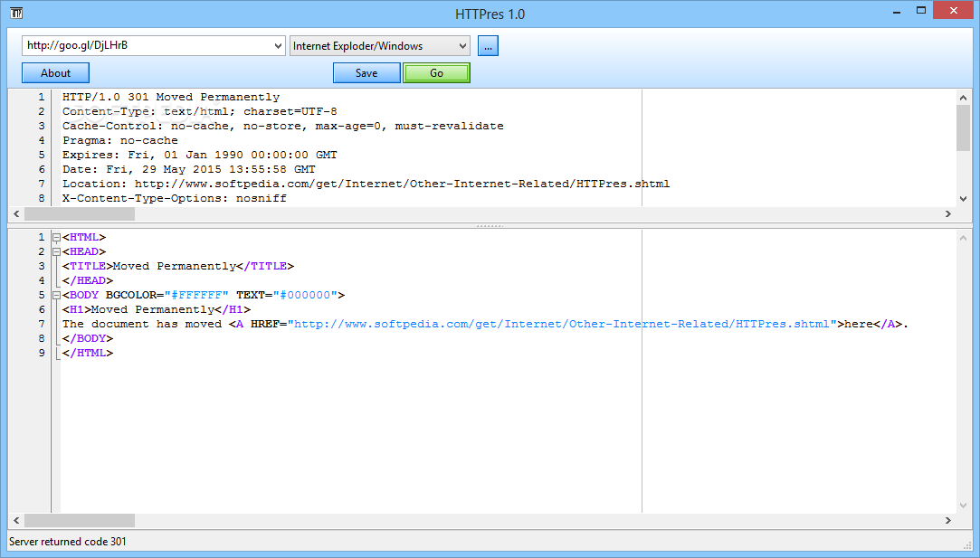Image resolution: width=980 pixels, height=558 pixels.
Task: Collapse the <HEAD> fold marker on line 2
Action: 56,251
